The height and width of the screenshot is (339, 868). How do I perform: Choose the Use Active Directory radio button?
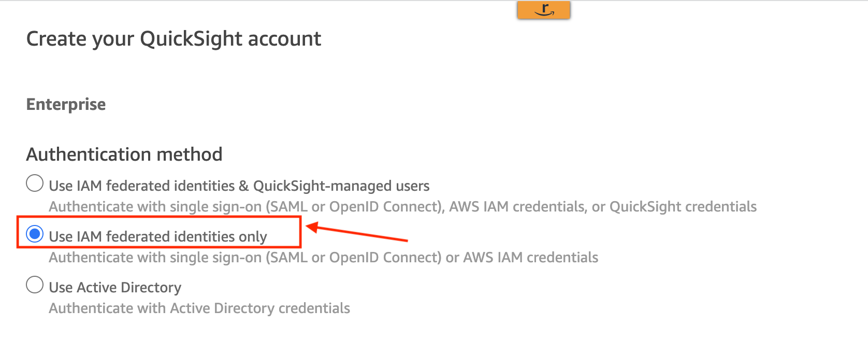35,285
